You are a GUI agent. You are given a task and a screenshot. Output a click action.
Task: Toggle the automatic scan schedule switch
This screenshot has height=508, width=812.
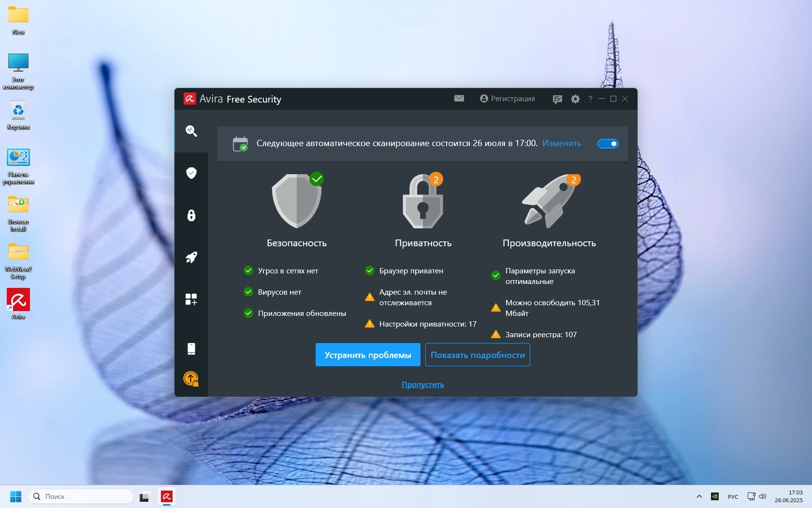[x=608, y=144]
